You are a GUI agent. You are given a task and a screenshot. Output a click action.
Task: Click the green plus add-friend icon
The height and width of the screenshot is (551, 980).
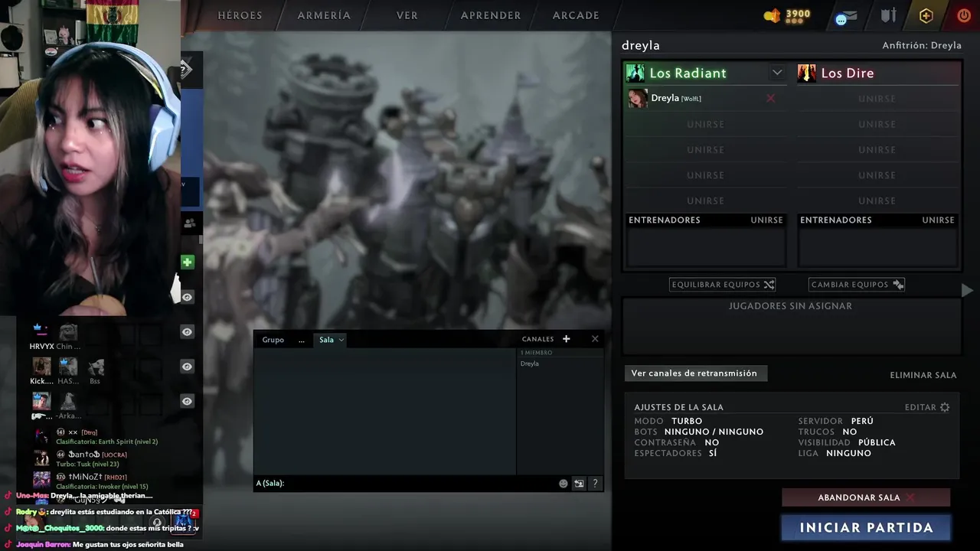pyautogui.click(x=188, y=262)
